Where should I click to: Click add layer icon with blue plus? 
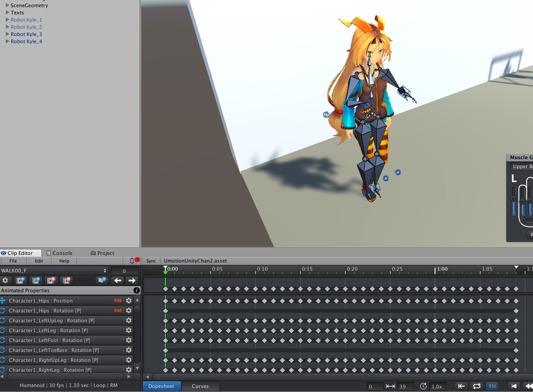(x=101, y=281)
